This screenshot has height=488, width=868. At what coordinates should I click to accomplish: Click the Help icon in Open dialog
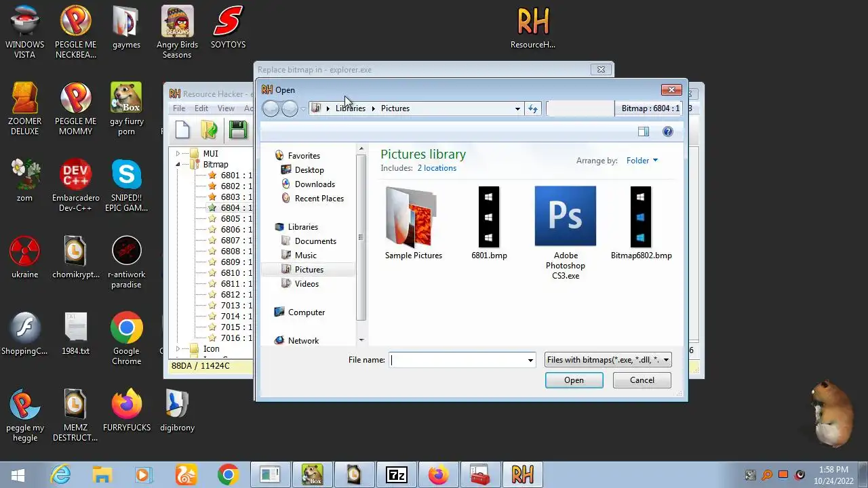668,131
